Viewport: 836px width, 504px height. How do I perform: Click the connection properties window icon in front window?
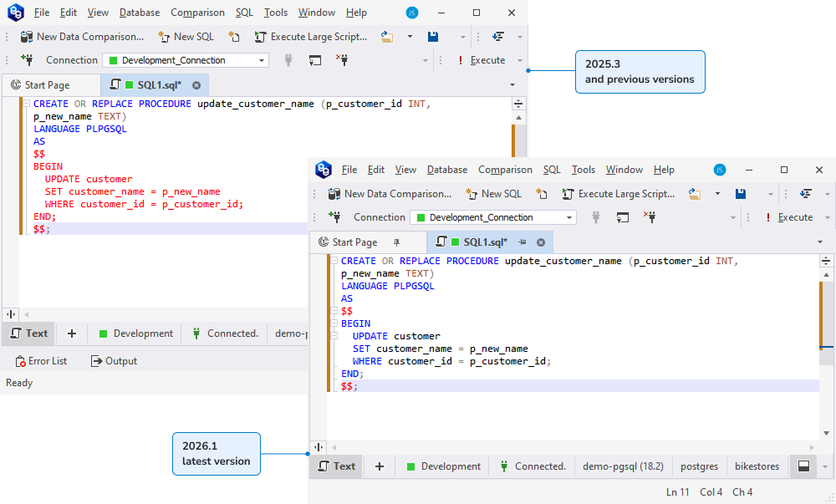623,217
